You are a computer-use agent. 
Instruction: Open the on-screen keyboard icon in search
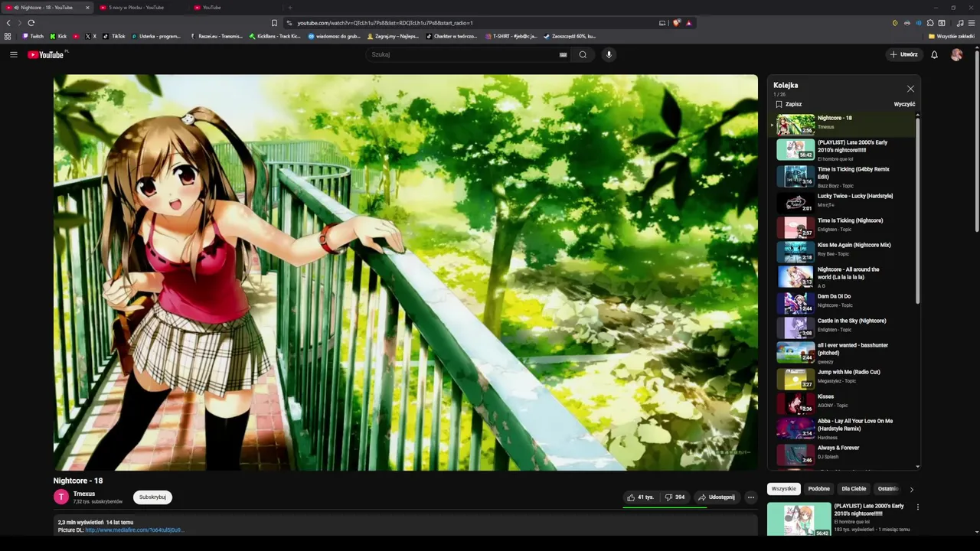click(563, 54)
